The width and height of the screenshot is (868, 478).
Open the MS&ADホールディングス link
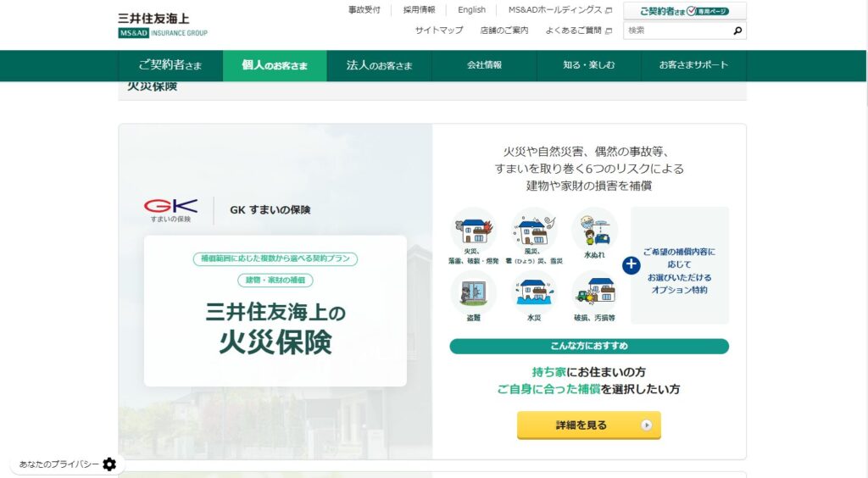(x=555, y=10)
